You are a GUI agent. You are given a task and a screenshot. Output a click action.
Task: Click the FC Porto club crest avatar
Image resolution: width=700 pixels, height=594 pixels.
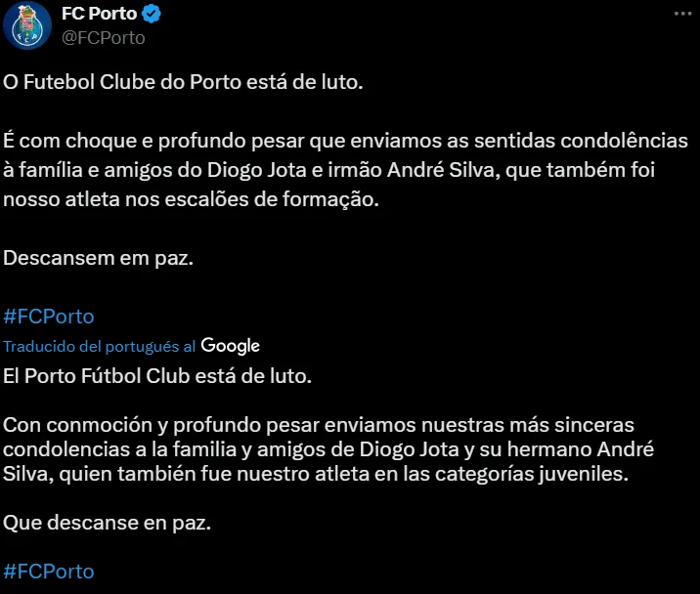pos(27,26)
